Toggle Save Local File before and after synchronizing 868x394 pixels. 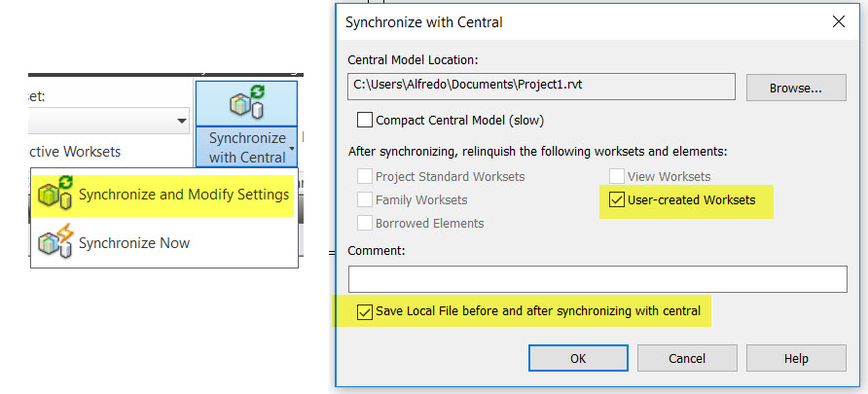pyautogui.click(x=365, y=311)
